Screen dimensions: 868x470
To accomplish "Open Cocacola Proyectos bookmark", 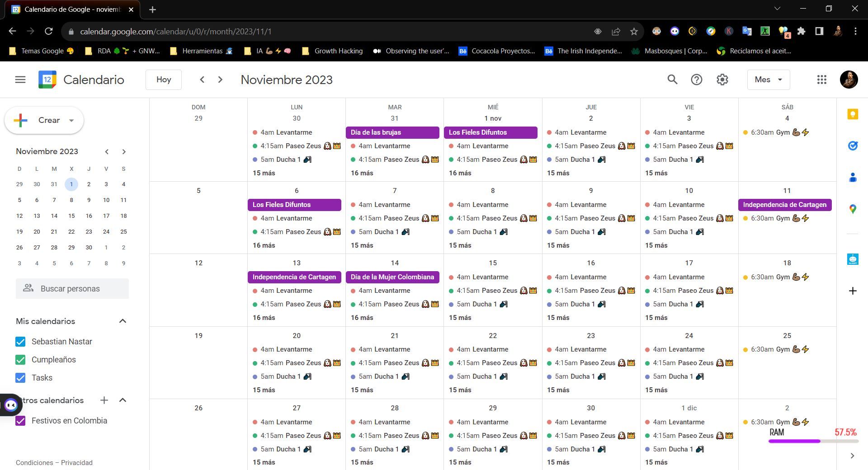I will pyautogui.click(x=496, y=51).
